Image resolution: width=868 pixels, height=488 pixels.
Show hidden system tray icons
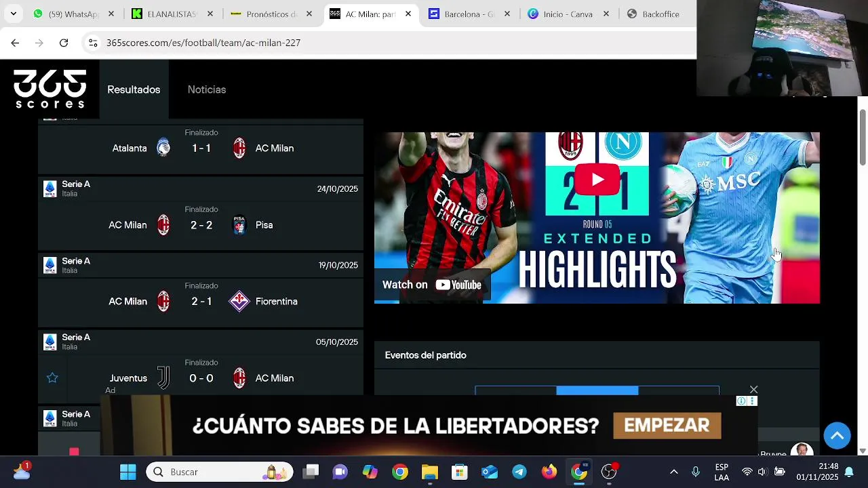click(x=673, y=472)
